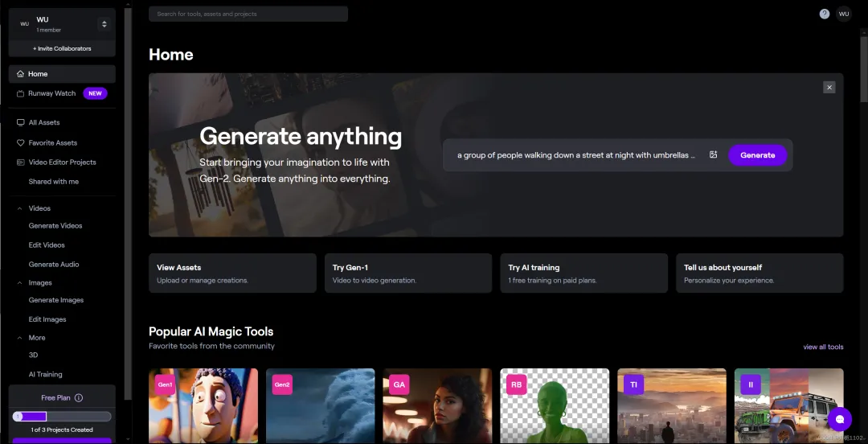Open the help question mark icon

pos(825,14)
